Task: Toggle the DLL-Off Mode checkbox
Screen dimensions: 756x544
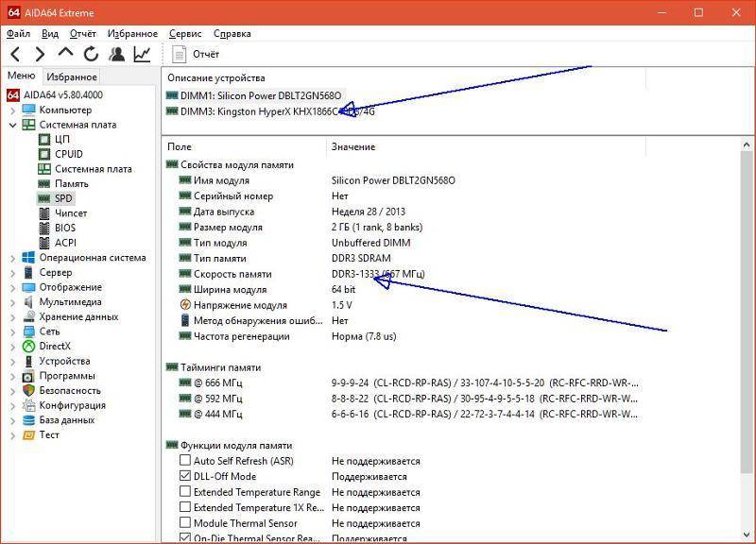Action: pyautogui.click(x=185, y=476)
